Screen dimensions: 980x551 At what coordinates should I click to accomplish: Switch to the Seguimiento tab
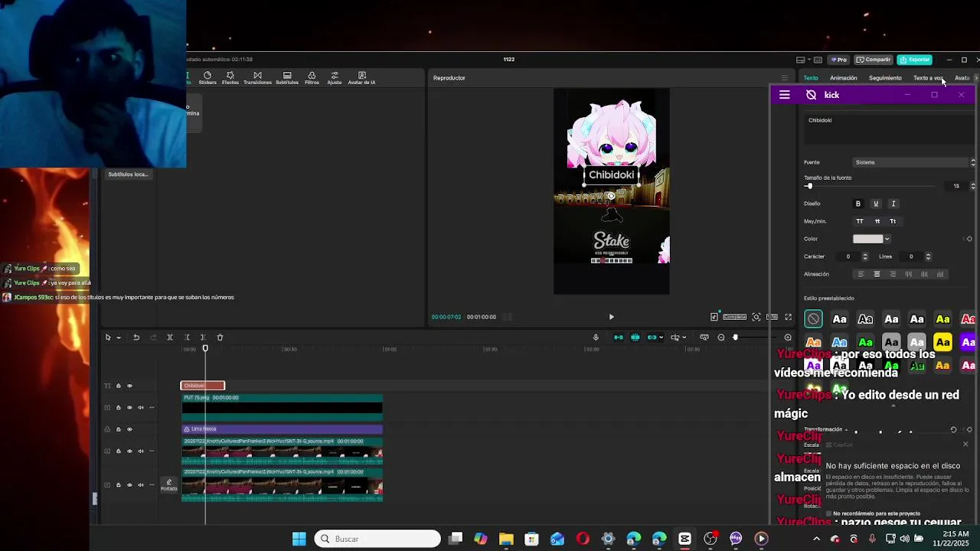(x=885, y=78)
